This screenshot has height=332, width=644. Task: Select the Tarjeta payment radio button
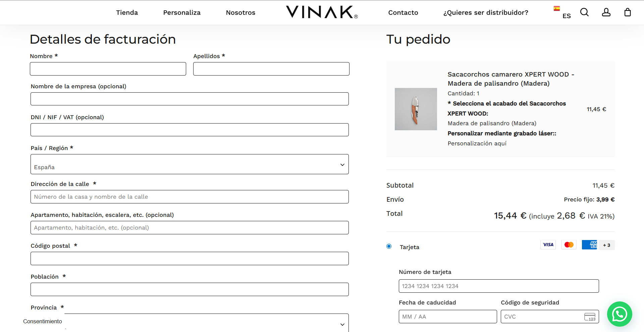tap(389, 246)
